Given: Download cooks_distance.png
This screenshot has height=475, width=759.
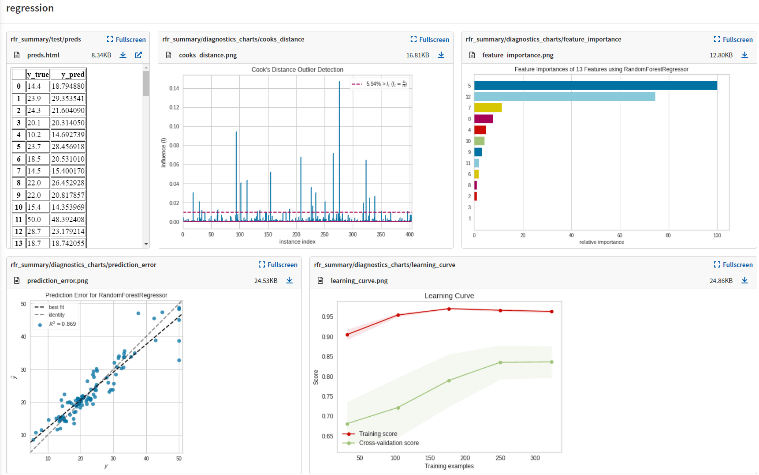Looking at the screenshot, I should click(x=441, y=55).
